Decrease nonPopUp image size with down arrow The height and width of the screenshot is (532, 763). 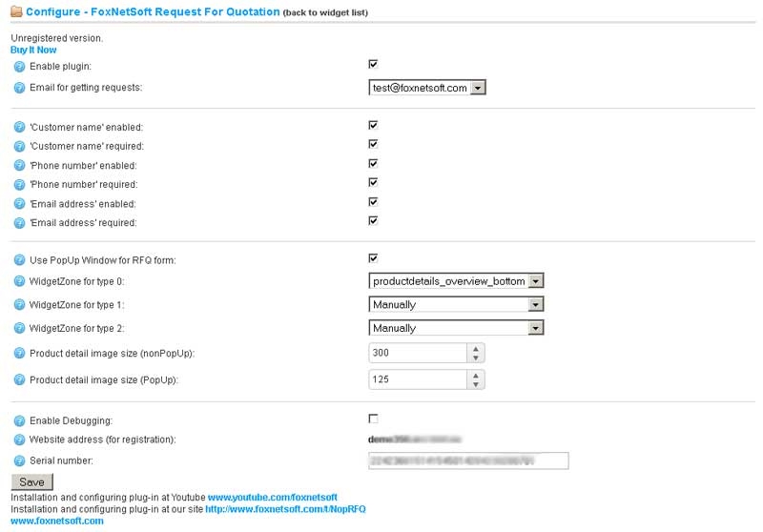[476, 358]
